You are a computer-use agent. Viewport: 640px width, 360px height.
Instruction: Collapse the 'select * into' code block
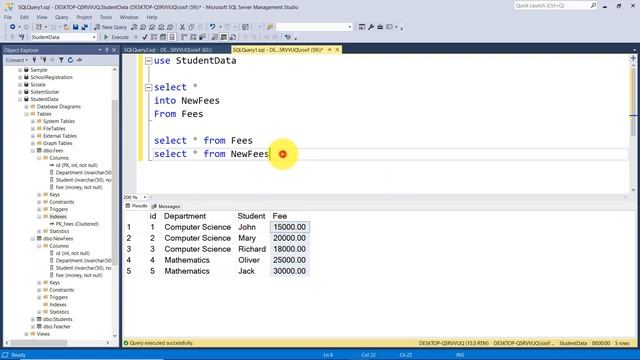tap(149, 87)
